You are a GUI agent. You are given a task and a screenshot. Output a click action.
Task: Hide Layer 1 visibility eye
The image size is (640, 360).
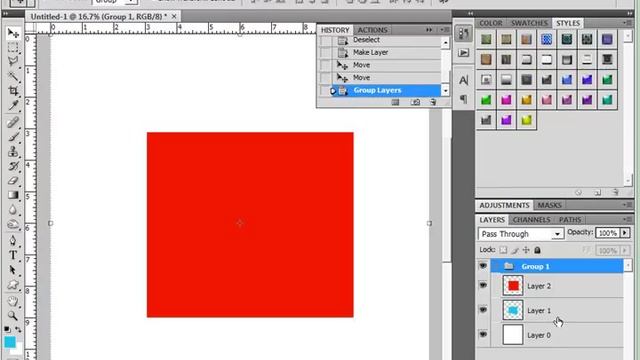(483, 310)
